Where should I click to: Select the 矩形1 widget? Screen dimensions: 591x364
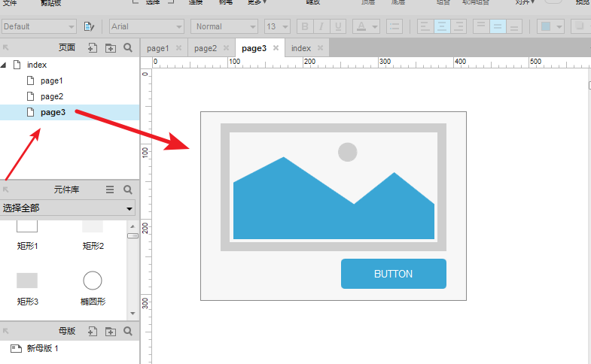pos(27,235)
